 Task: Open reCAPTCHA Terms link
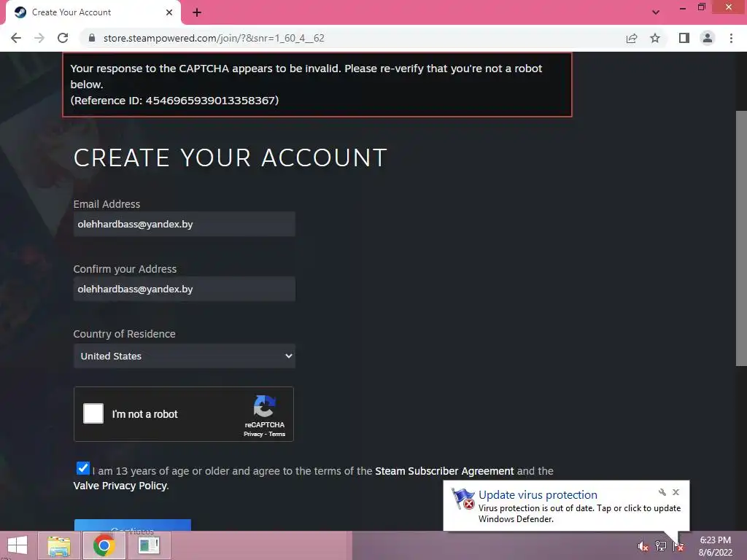pos(276,434)
